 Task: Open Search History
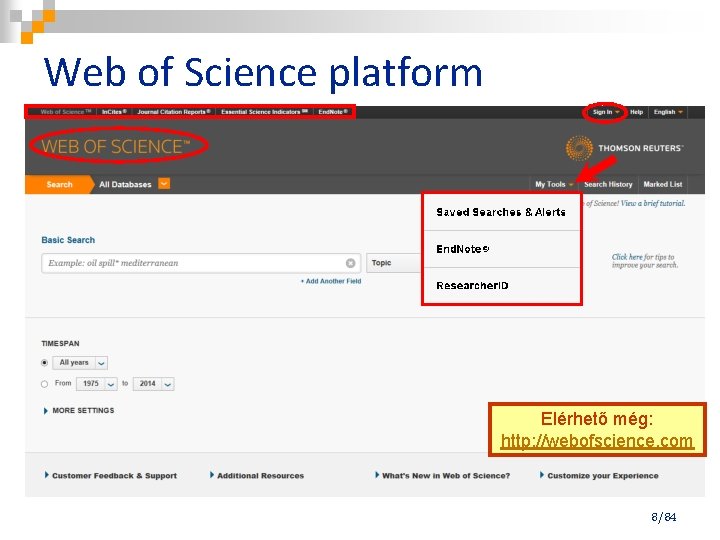[608, 184]
